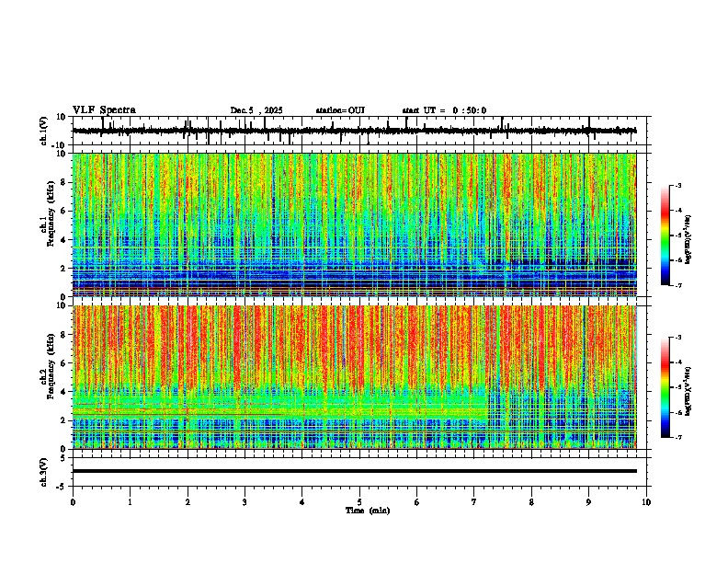The image size is (728, 563).
Task: Click time axis tick label "0"
Action: pos(73,502)
